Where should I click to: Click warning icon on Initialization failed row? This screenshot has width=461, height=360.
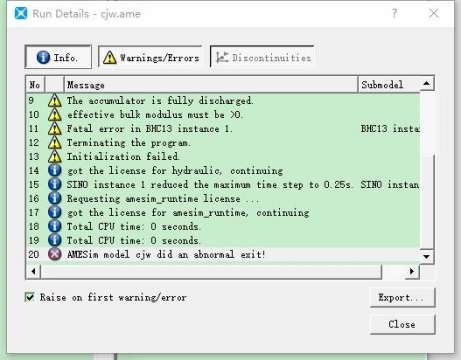(55, 157)
